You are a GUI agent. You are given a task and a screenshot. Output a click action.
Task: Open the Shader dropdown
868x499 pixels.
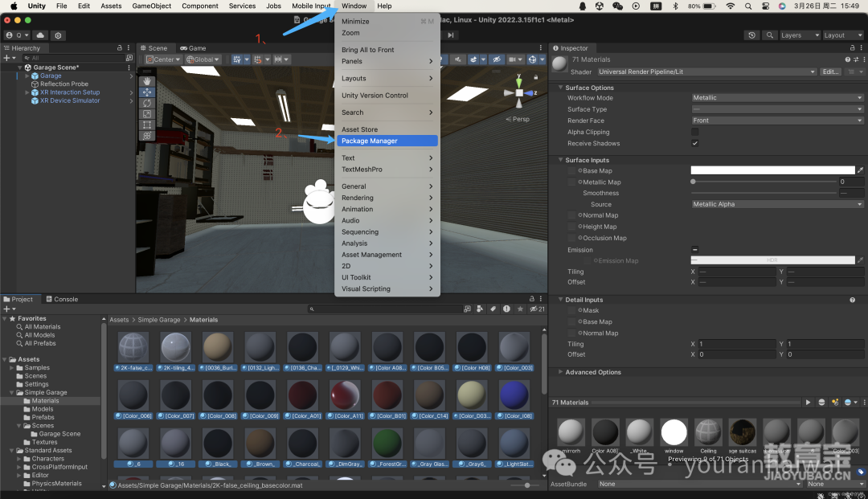click(707, 72)
